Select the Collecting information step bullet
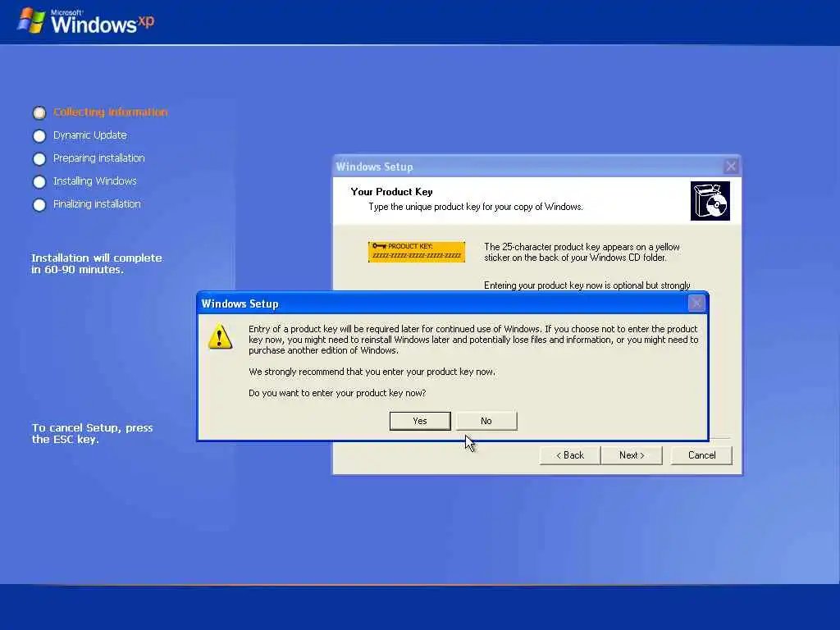Viewport: 840px width, 630px height. pyautogui.click(x=39, y=112)
